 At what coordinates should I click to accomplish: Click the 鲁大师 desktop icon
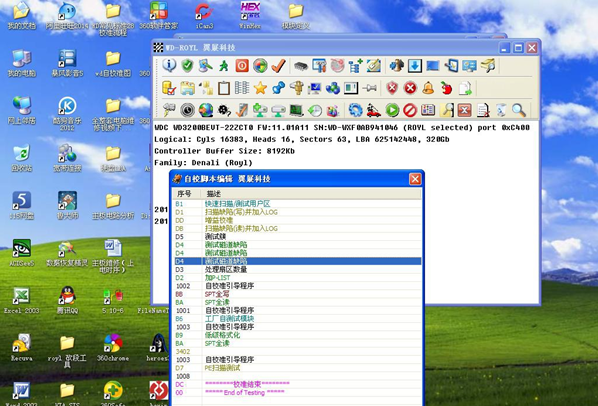coord(67,205)
